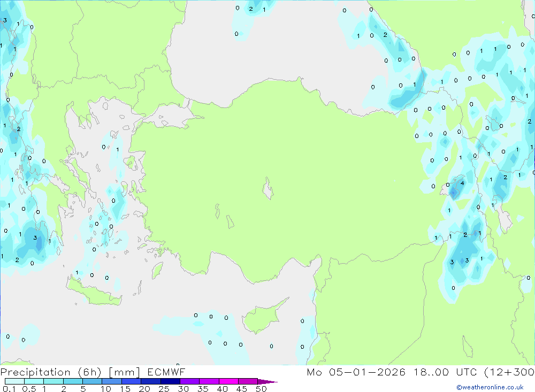Click the "Precipitation (6h)" title text
Image resolution: width=535 pixels, height=392 pixels.
[51, 372]
